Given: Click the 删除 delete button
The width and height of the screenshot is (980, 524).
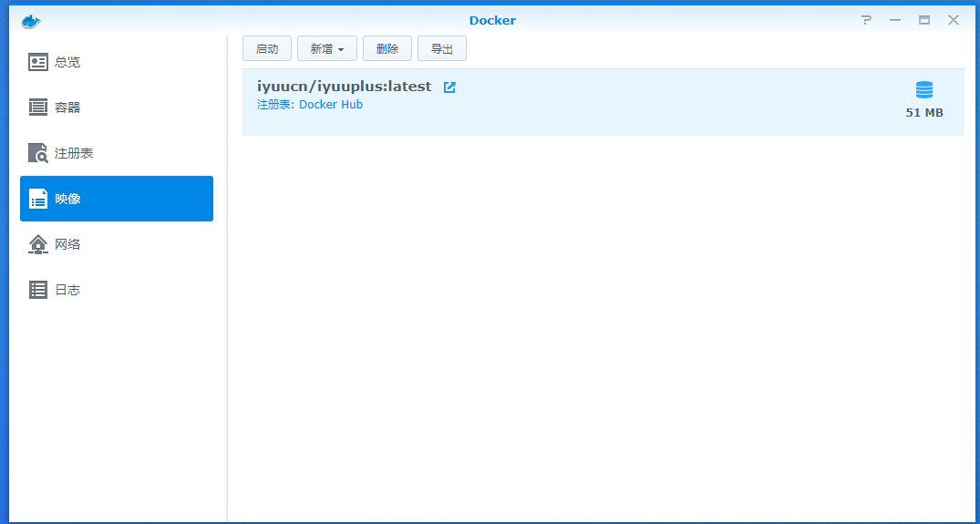Looking at the screenshot, I should 387,48.
